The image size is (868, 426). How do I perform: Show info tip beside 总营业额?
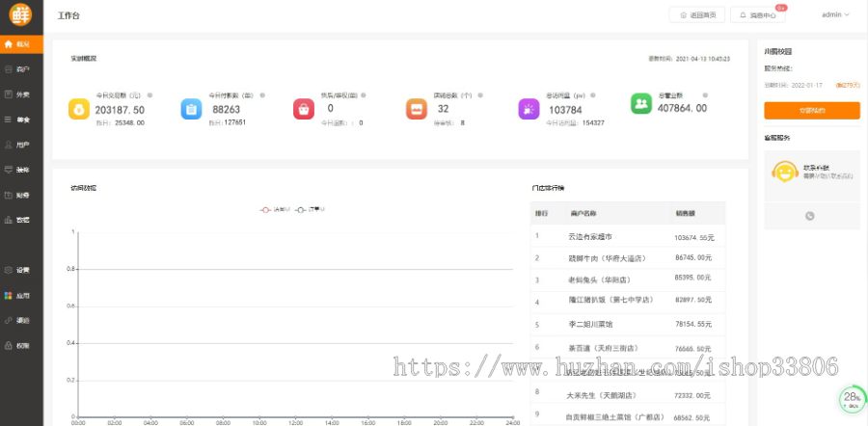pos(705,95)
